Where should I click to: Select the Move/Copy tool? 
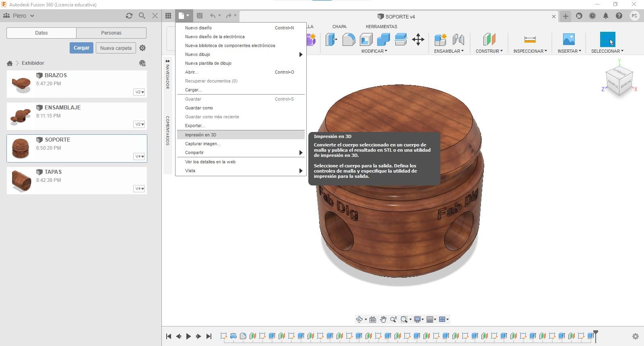point(418,39)
